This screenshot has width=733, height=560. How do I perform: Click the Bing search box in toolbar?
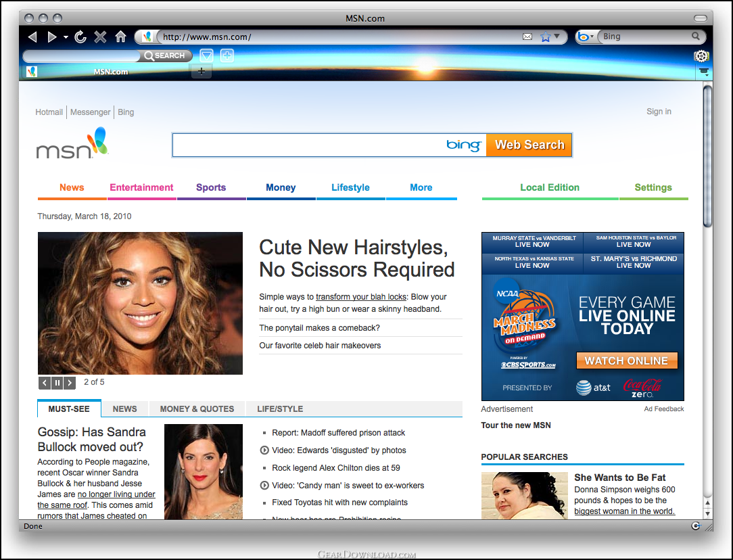[x=645, y=37]
